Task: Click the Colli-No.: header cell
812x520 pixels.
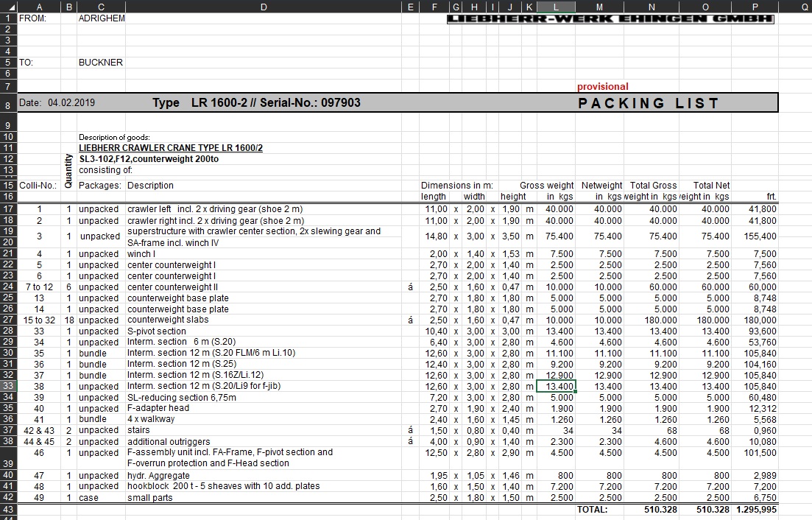Action: [x=38, y=186]
